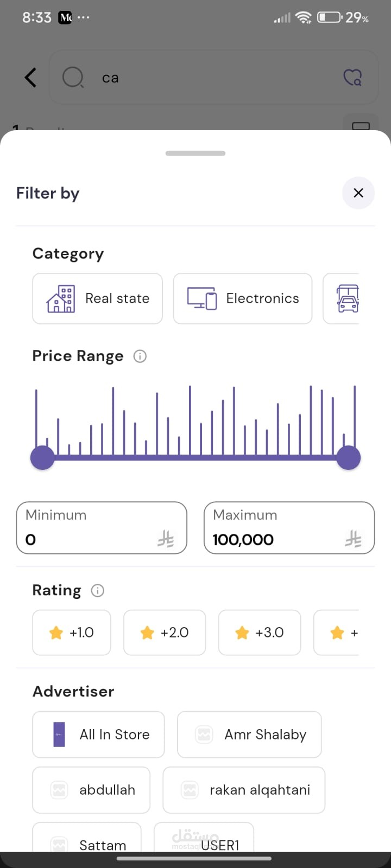Tap the search magnifier icon

73,78
